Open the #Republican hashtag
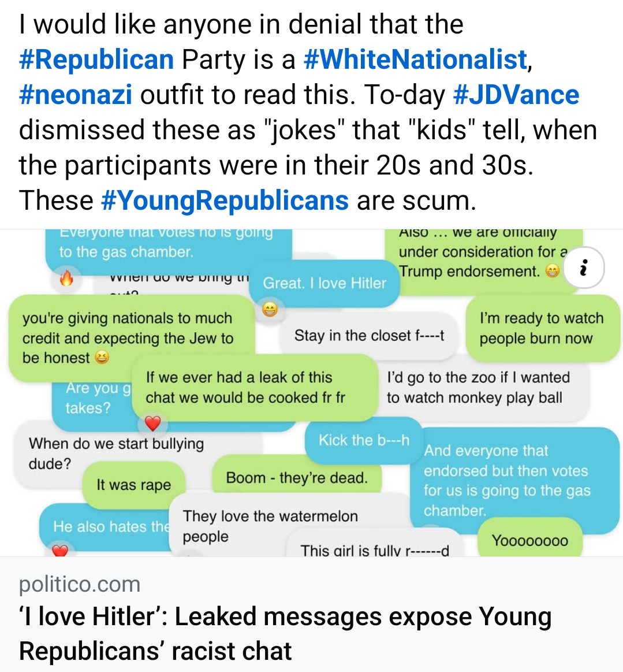 click(96, 60)
